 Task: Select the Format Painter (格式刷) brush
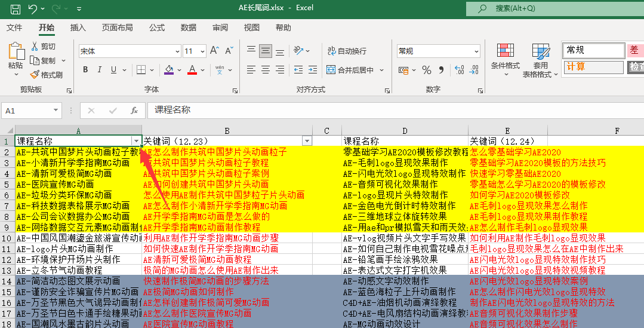coord(35,75)
